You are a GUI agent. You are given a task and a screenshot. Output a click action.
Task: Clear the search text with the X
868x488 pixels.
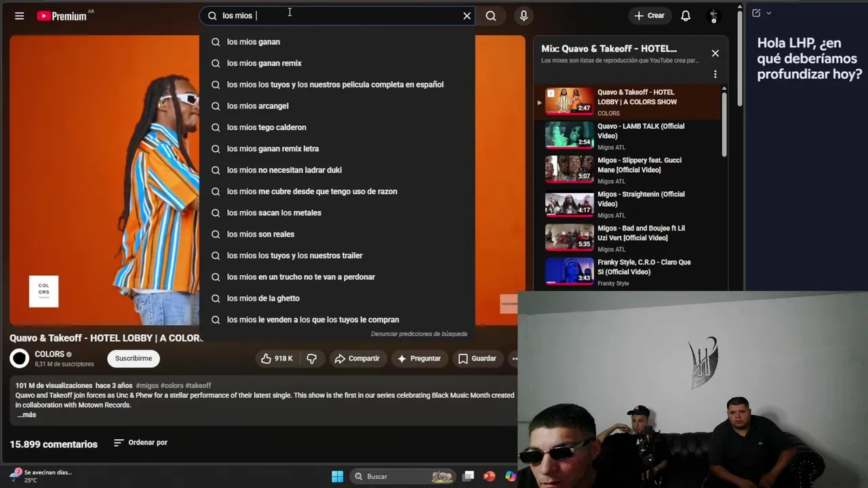coord(467,16)
